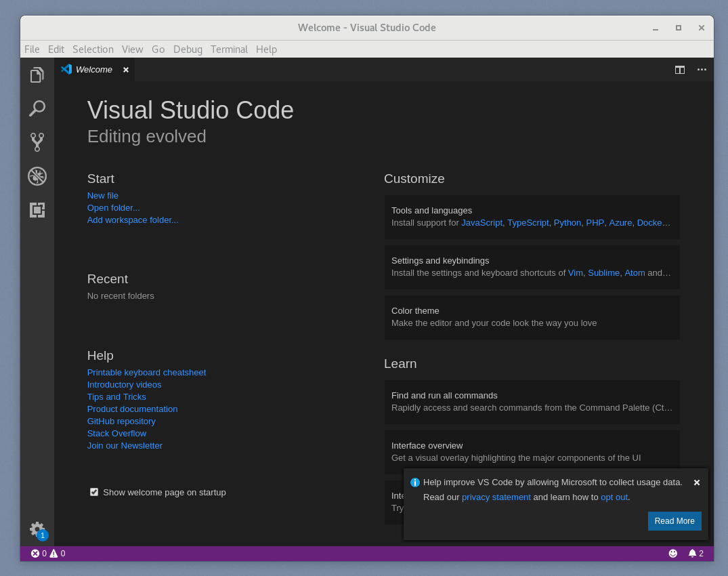
Task: Open the smiley feedback icon
Action: pyautogui.click(x=673, y=554)
